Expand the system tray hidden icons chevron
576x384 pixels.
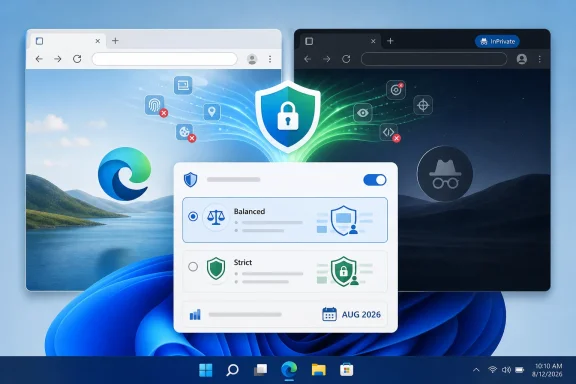pyautogui.click(x=476, y=370)
